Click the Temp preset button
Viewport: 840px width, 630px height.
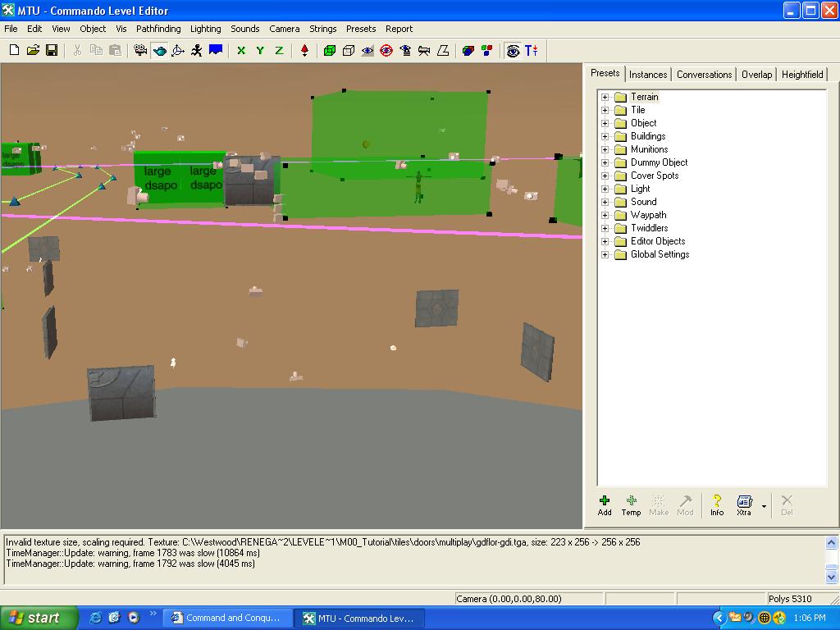click(x=631, y=505)
